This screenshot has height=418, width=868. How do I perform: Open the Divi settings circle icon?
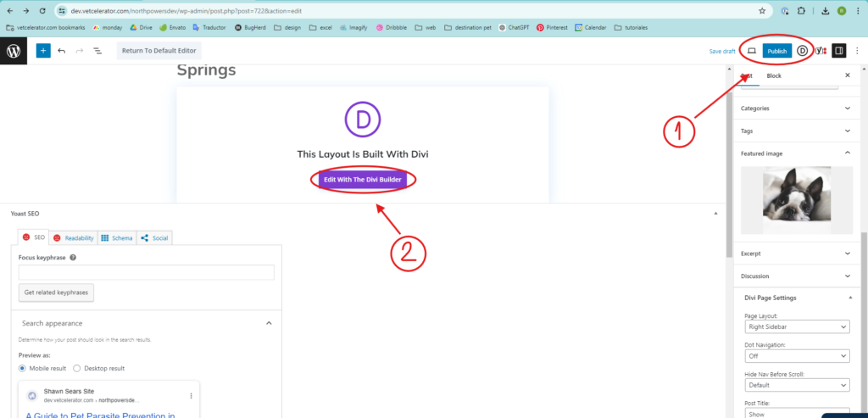point(803,51)
